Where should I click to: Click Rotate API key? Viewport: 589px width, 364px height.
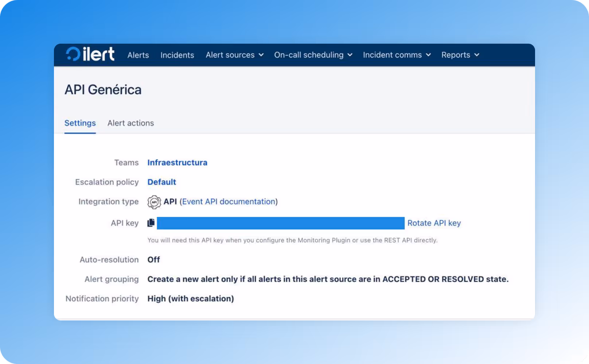(434, 223)
